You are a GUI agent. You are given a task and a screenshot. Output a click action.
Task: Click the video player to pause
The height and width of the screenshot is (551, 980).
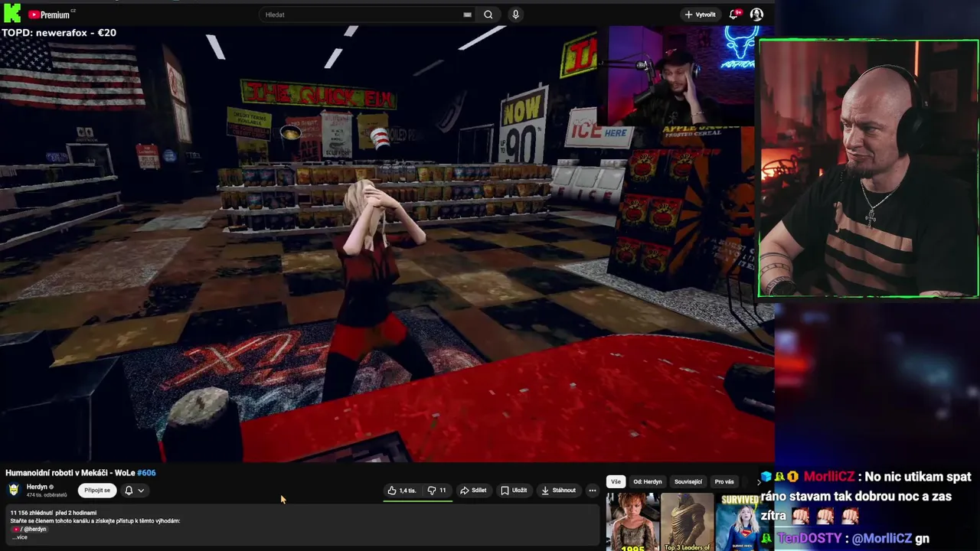click(387, 245)
